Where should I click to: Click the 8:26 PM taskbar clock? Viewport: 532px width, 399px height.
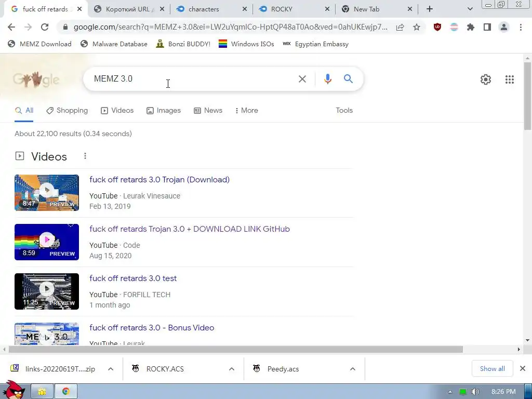pos(503,392)
